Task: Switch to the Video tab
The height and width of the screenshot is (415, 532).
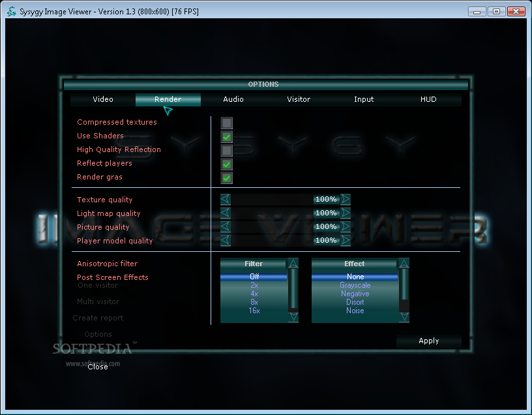Action: click(x=103, y=99)
